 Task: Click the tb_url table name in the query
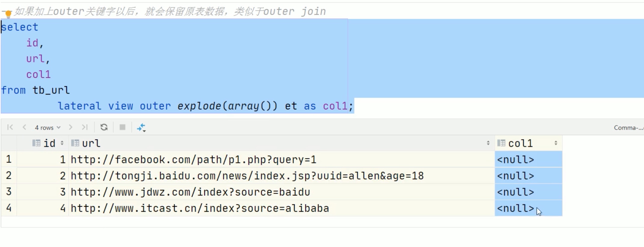tap(51, 90)
